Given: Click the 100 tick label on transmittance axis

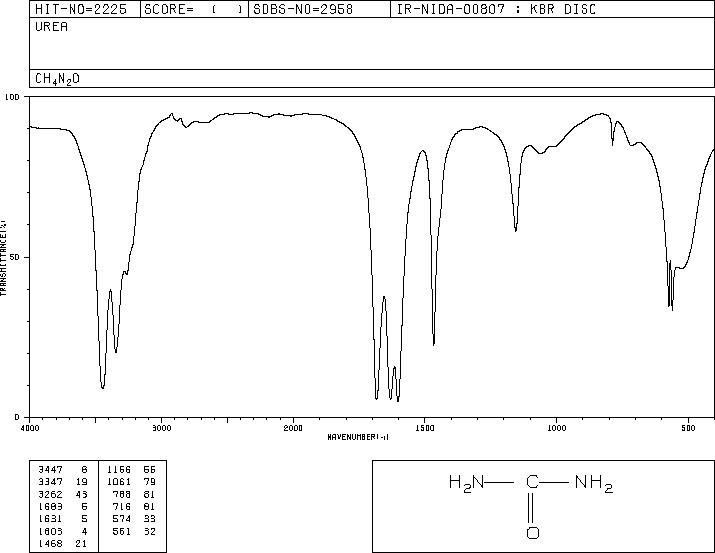Looking at the screenshot, I should (12, 97).
